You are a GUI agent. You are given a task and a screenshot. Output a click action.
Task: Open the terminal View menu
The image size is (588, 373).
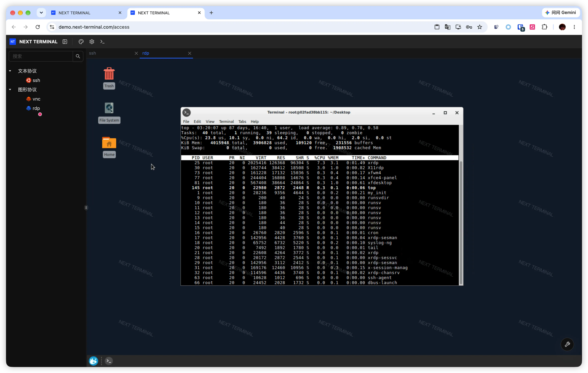tap(210, 122)
